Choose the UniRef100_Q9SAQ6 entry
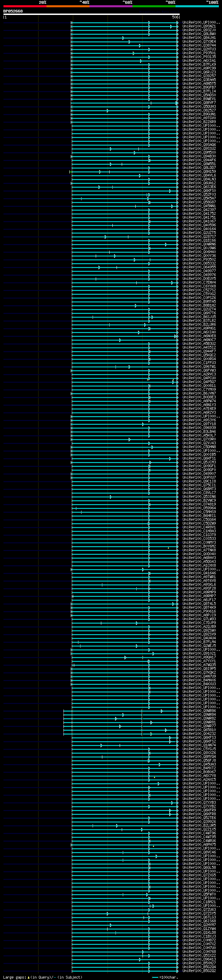Viewport: 222px width, 980px height. (x=199, y=145)
